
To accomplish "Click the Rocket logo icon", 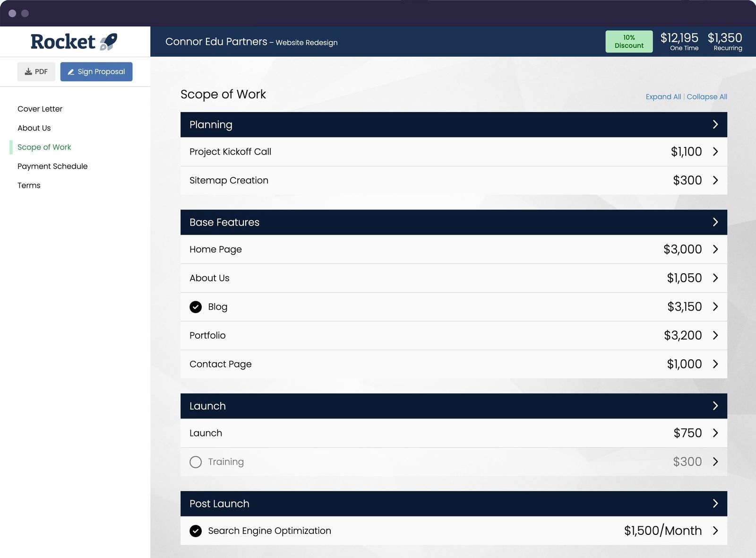I will click(x=109, y=41).
